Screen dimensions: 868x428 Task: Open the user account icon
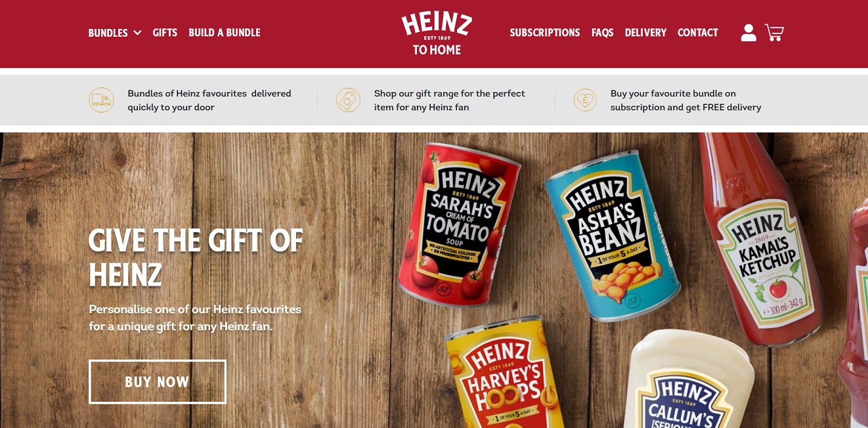(x=749, y=33)
